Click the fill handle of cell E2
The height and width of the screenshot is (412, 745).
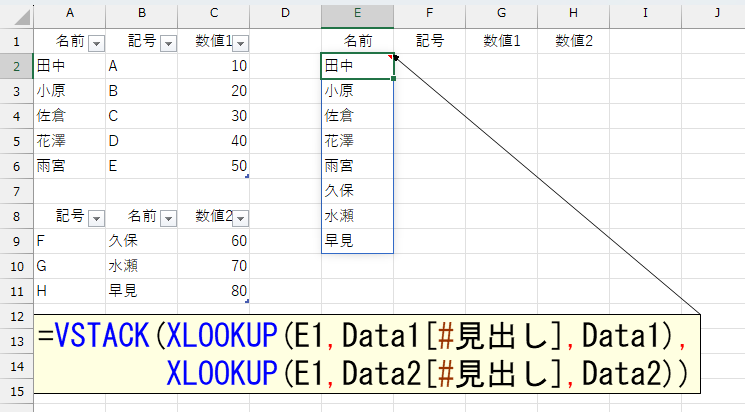[x=393, y=78]
